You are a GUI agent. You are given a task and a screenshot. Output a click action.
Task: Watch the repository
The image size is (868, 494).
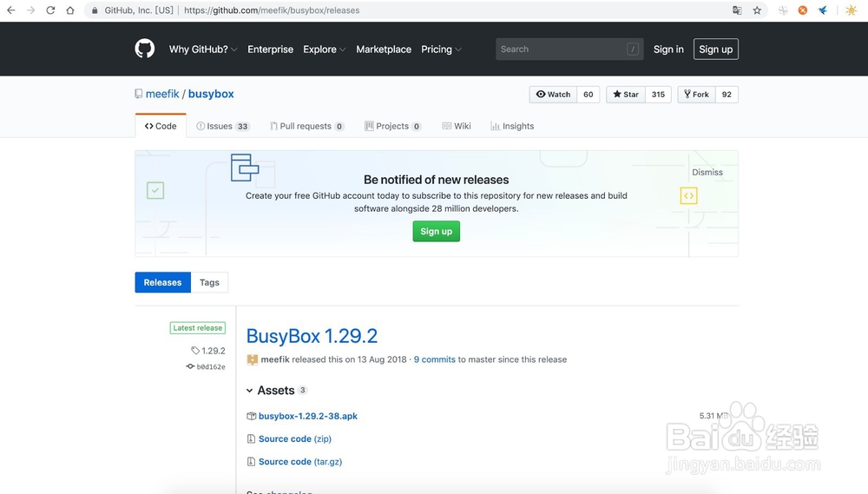tap(553, 94)
